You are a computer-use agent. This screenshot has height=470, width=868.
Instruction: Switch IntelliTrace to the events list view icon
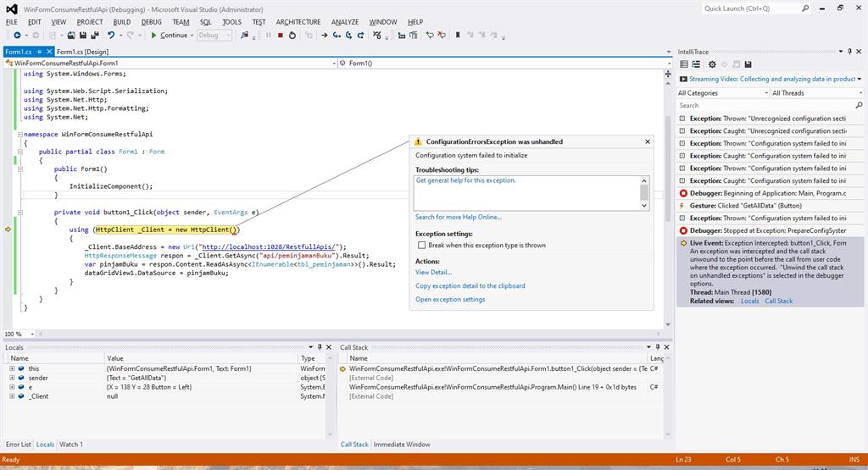point(684,64)
